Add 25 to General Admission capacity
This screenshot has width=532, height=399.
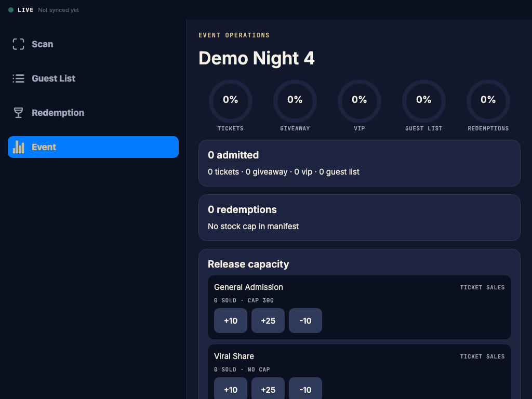click(268, 321)
